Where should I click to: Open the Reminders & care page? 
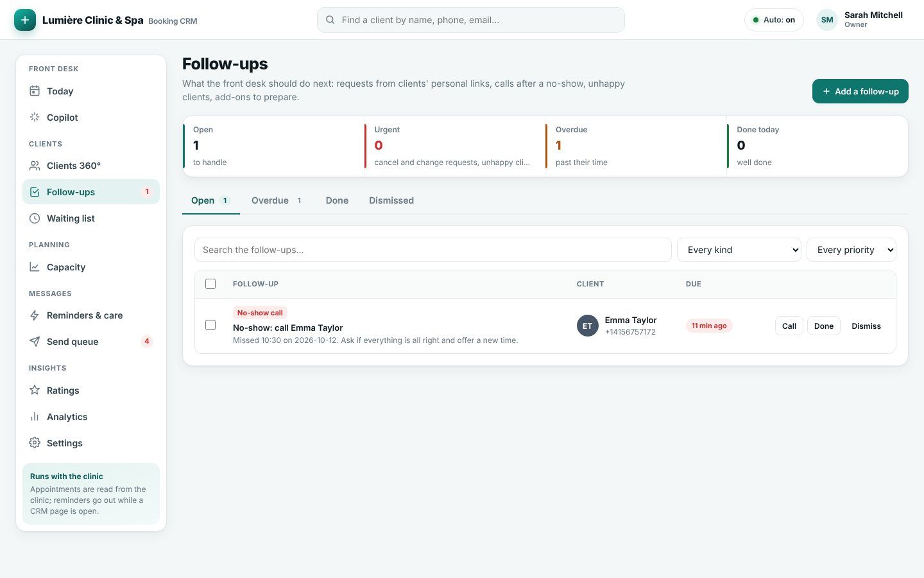(91, 315)
